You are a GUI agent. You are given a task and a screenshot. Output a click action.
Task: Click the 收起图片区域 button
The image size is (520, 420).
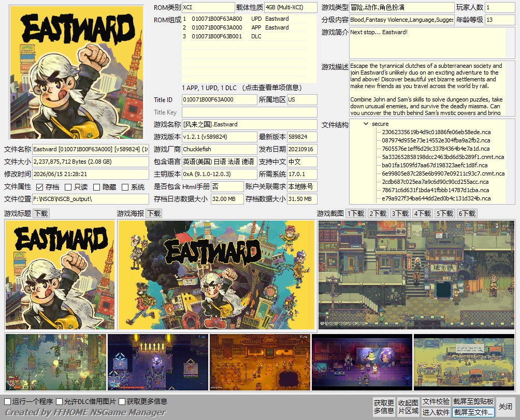408,407
